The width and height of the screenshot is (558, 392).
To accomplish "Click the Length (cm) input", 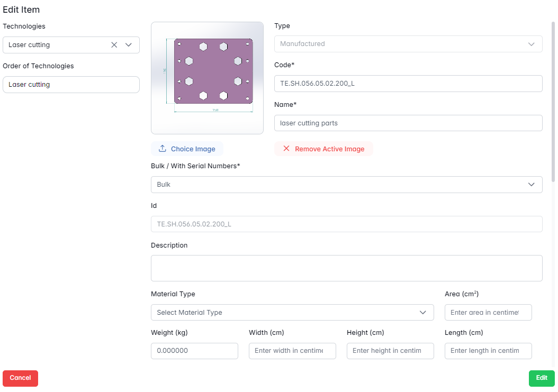I will (488, 351).
